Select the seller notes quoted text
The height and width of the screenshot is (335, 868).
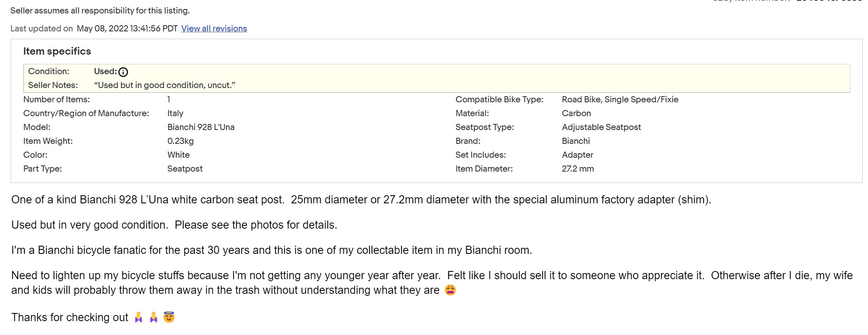coord(164,85)
